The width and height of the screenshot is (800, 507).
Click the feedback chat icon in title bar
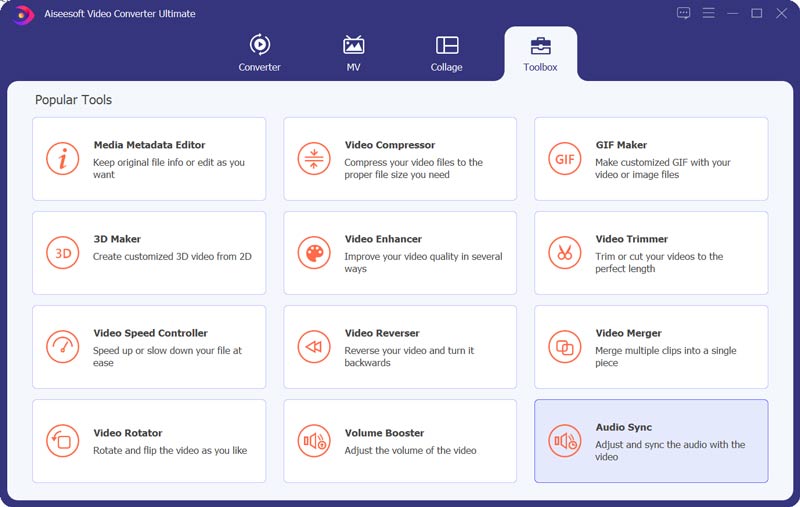pyautogui.click(x=683, y=13)
